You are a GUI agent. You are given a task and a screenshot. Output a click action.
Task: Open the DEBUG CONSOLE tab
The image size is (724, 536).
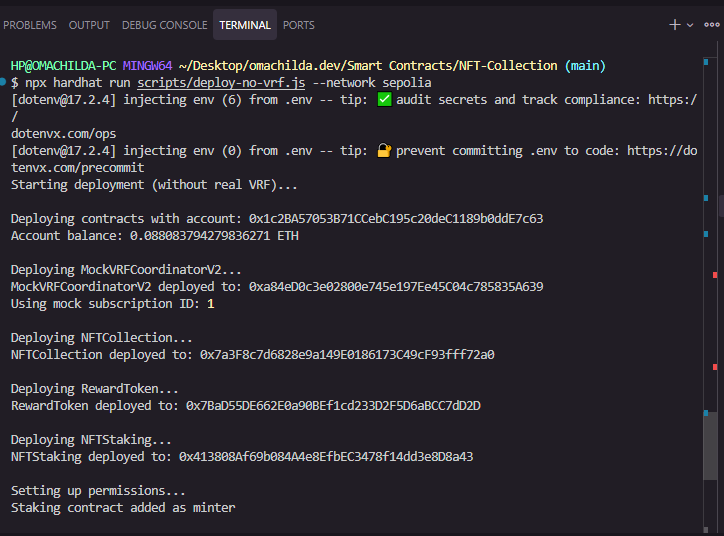[x=164, y=25]
